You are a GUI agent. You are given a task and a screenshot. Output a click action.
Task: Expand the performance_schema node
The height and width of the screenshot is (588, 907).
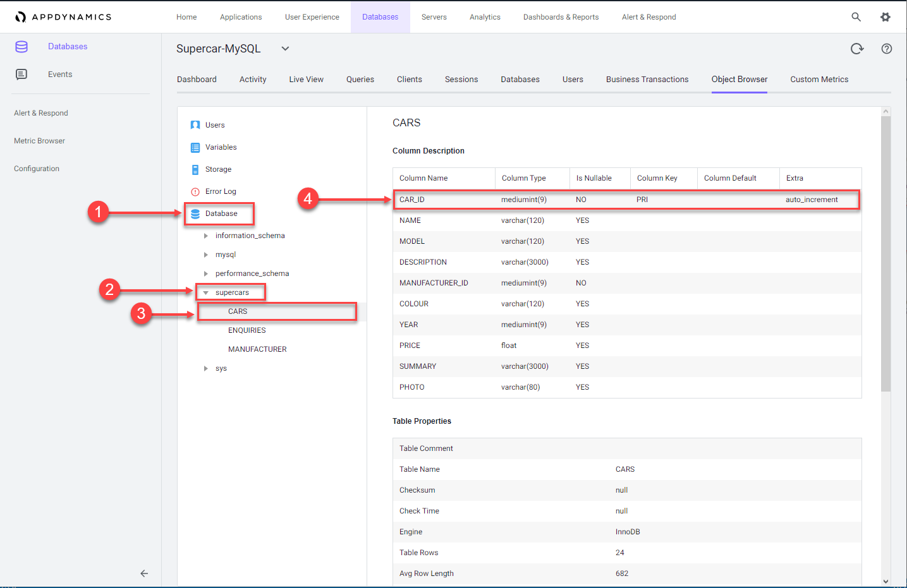[205, 273]
